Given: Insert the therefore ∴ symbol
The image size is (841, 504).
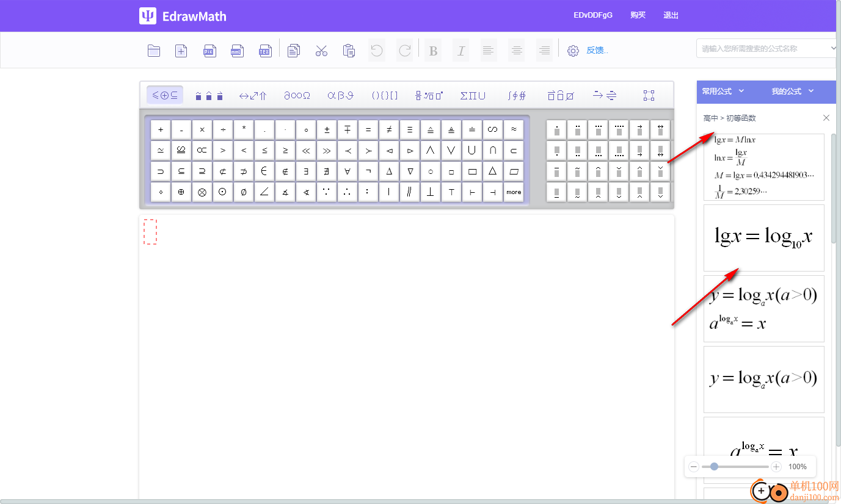Looking at the screenshot, I should tap(348, 192).
